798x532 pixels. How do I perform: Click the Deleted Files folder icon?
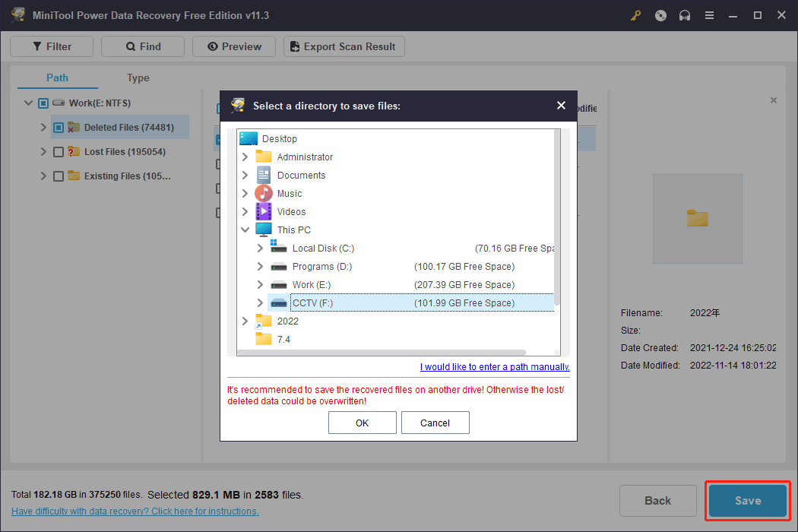click(x=74, y=127)
